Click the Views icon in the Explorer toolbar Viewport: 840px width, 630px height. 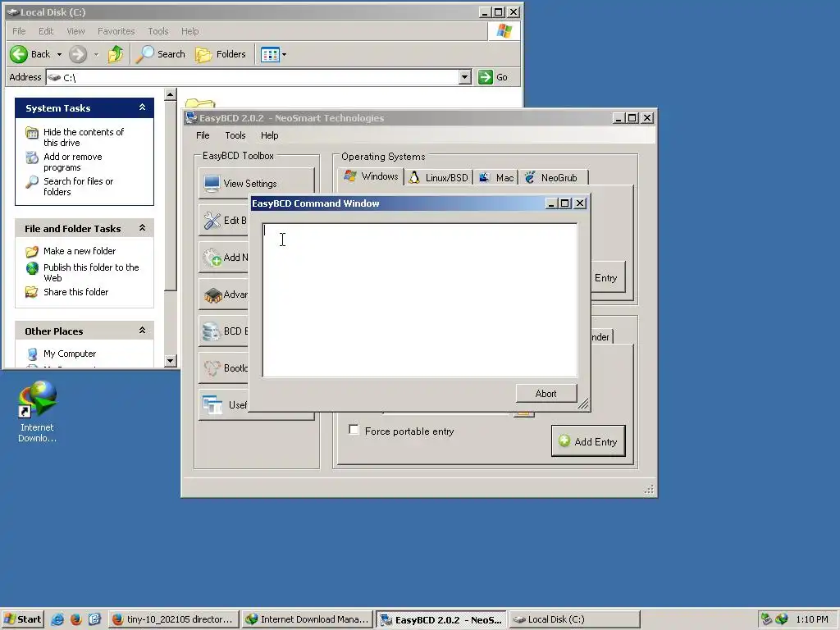pyautogui.click(x=270, y=54)
